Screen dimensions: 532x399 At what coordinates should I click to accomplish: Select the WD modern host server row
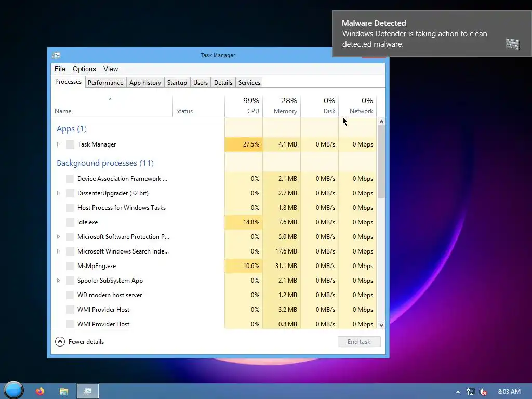pos(214,295)
